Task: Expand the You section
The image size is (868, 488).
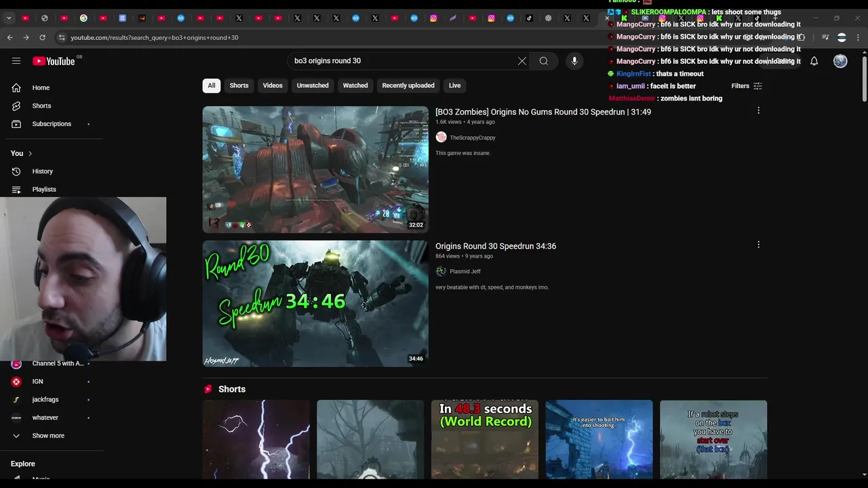Action: pos(21,153)
